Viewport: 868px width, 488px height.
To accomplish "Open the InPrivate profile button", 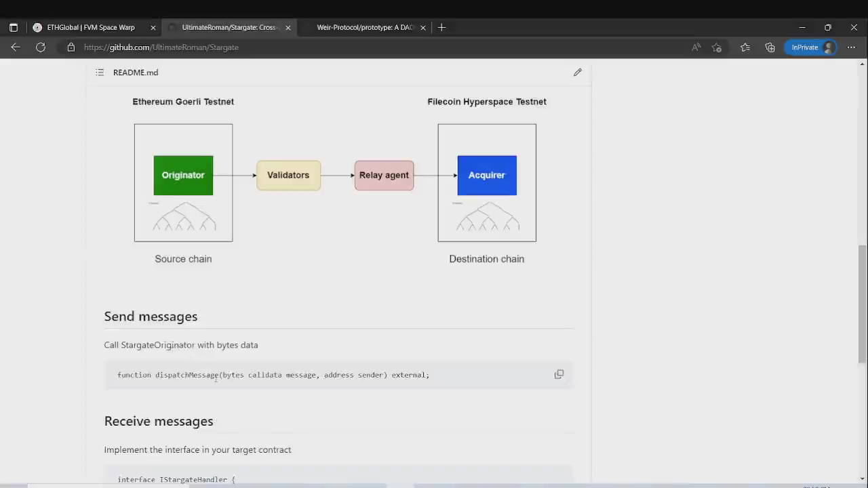I will (x=811, y=47).
